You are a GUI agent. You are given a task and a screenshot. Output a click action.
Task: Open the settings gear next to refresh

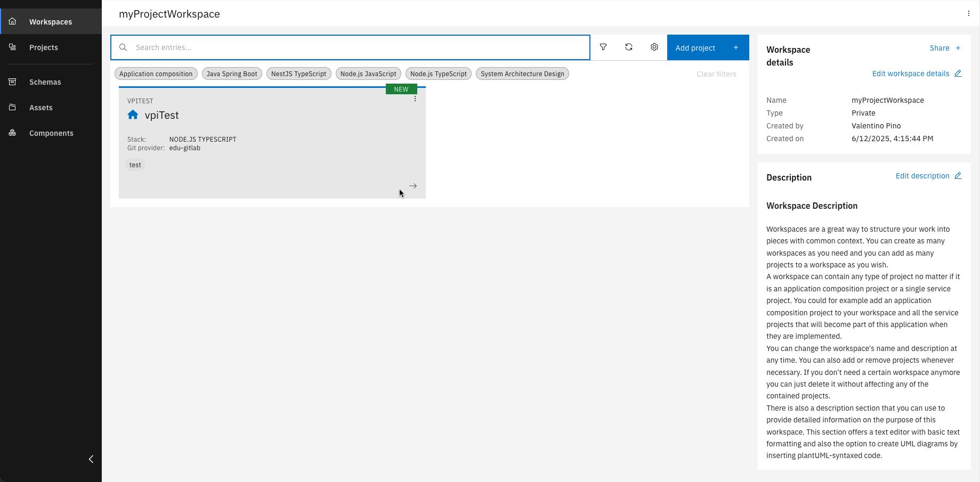click(x=654, y=47)
